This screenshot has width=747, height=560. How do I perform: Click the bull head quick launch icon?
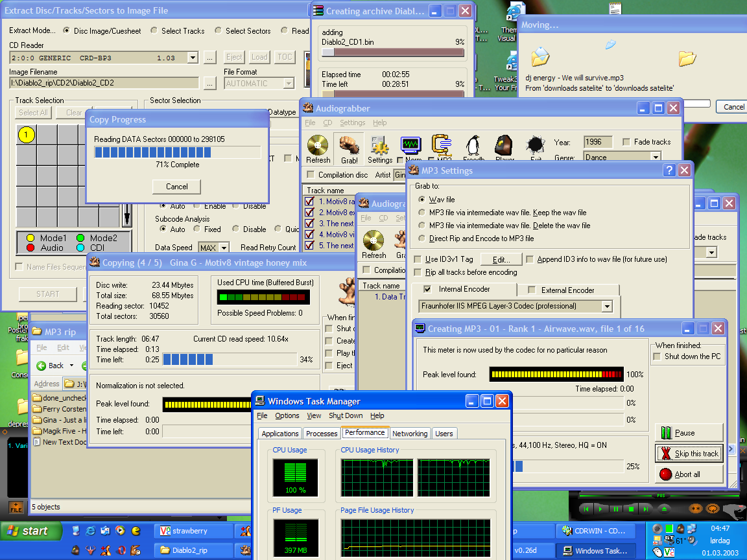91,550
